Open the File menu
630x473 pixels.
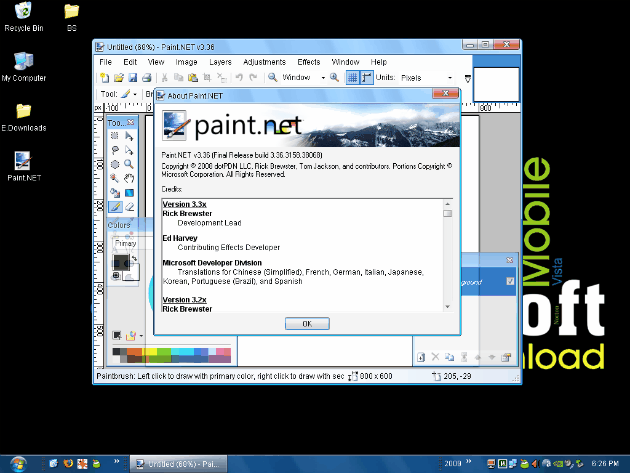pyautogui.click(x=105, y=62)
